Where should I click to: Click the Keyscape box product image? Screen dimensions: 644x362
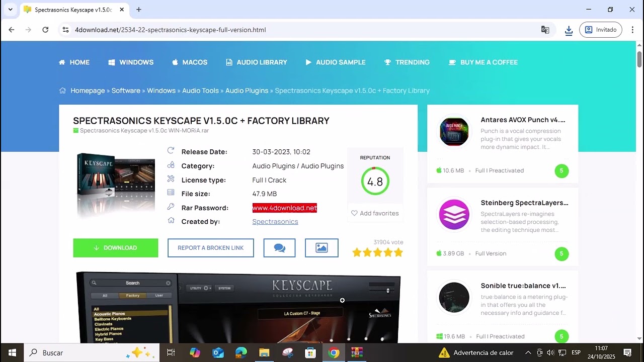[x=116, y=185]
